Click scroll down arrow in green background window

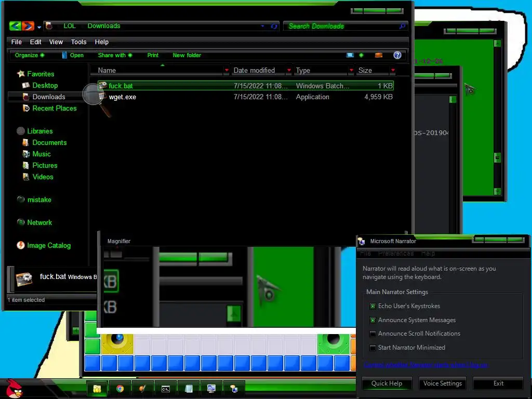[x=497, y=191]
